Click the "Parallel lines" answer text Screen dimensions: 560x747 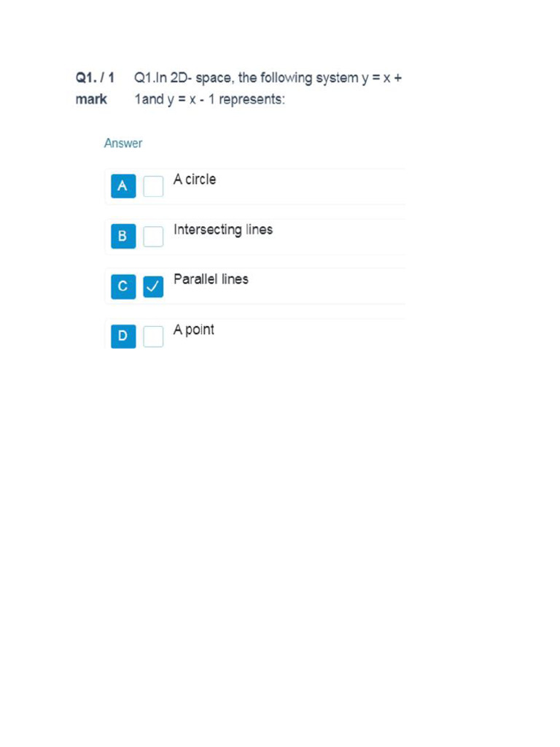pyautogui.click(x=211, y=279)
